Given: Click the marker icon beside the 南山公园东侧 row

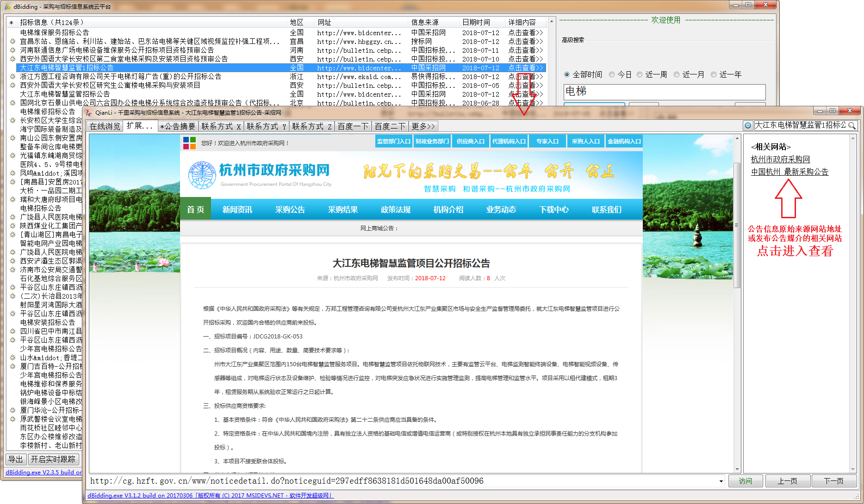Looking at the screenshot, I should pos(12,138).
